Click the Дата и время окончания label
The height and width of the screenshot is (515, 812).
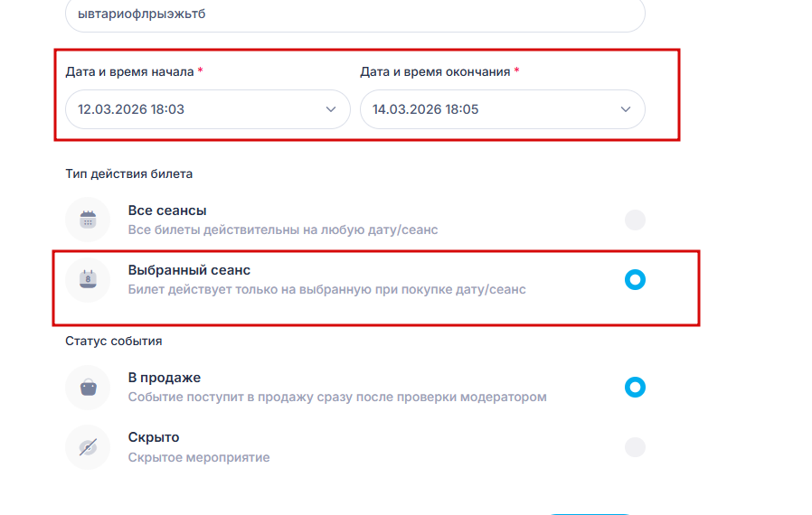pos(435,71)
